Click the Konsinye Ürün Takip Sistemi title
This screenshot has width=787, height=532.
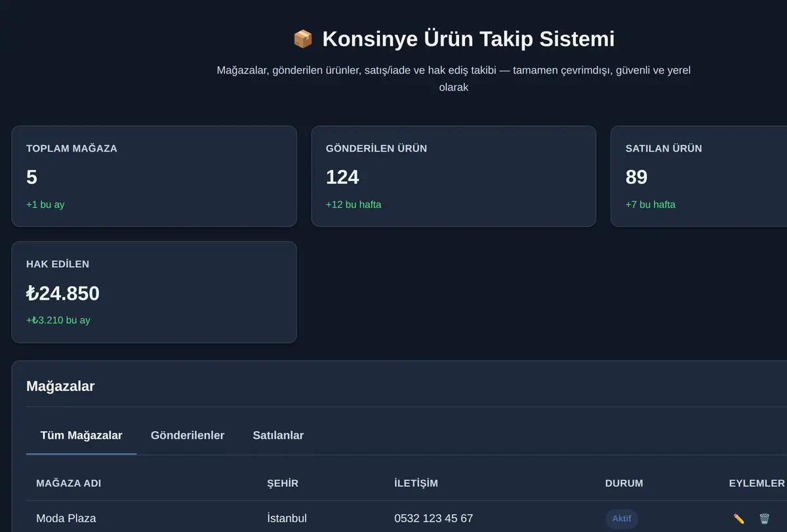coord(468,39)
